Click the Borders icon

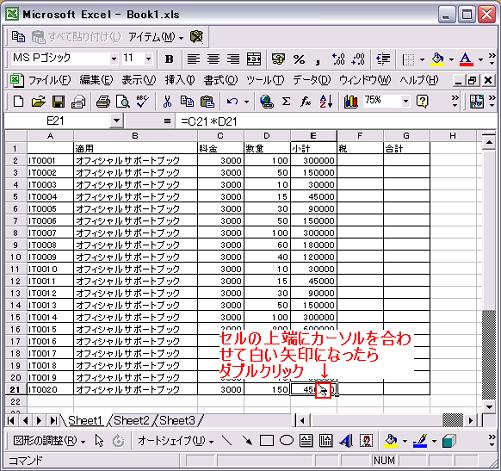[408, 59]
